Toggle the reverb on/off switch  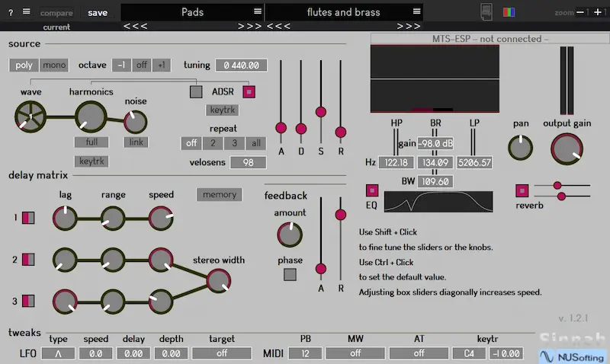pyautogui.click(x=522, y=190)
